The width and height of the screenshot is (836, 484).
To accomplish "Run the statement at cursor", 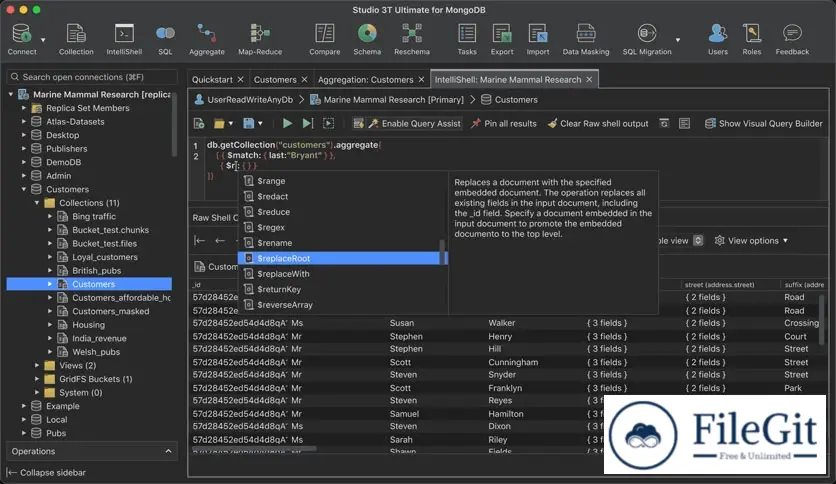I will tap(308, 124).
